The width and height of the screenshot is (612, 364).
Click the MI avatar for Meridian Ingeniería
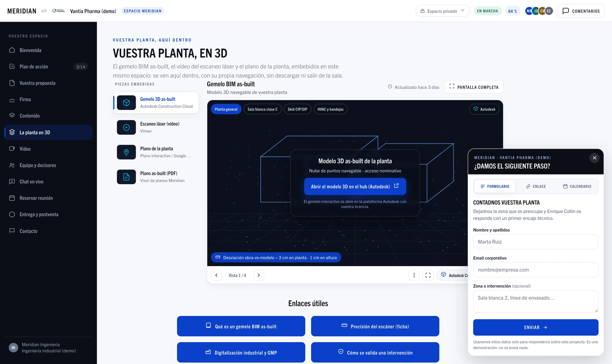tap(13, 348)
